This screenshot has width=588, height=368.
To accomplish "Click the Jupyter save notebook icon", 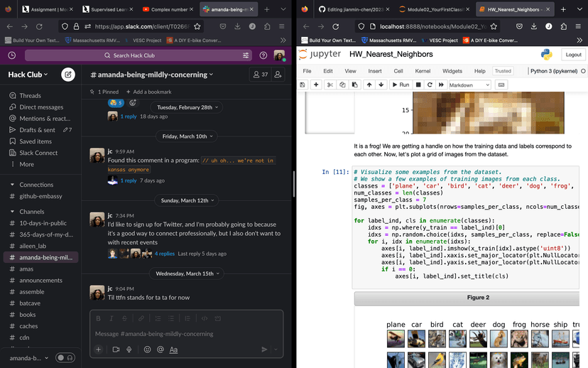I will coord(303,85).
